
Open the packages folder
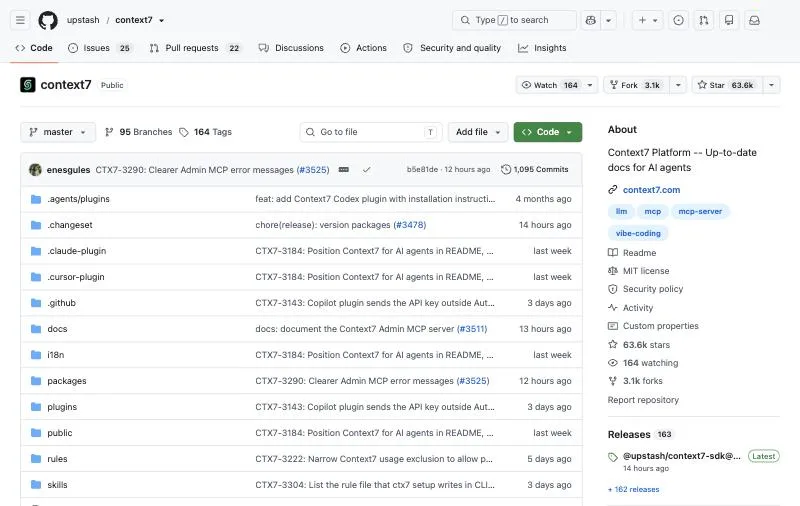[x=67, y=381]
